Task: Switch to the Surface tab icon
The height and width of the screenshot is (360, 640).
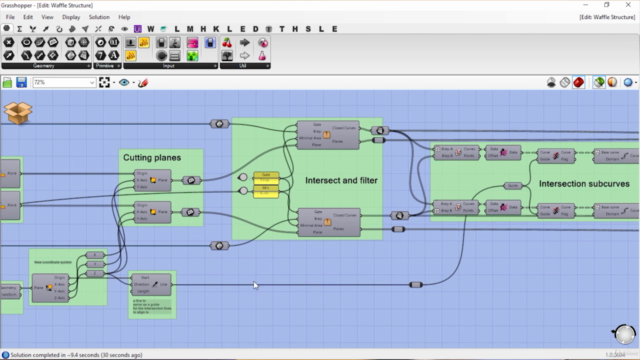Action: coord(72,29)
